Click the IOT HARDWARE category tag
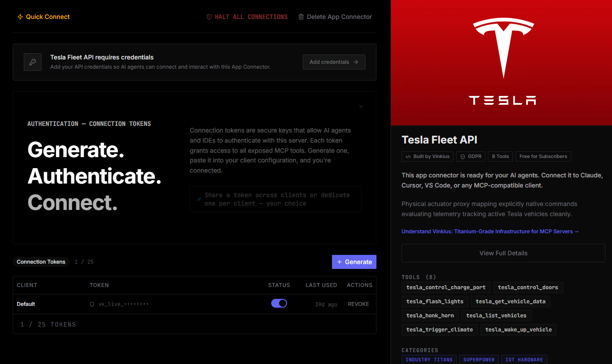 524,360
